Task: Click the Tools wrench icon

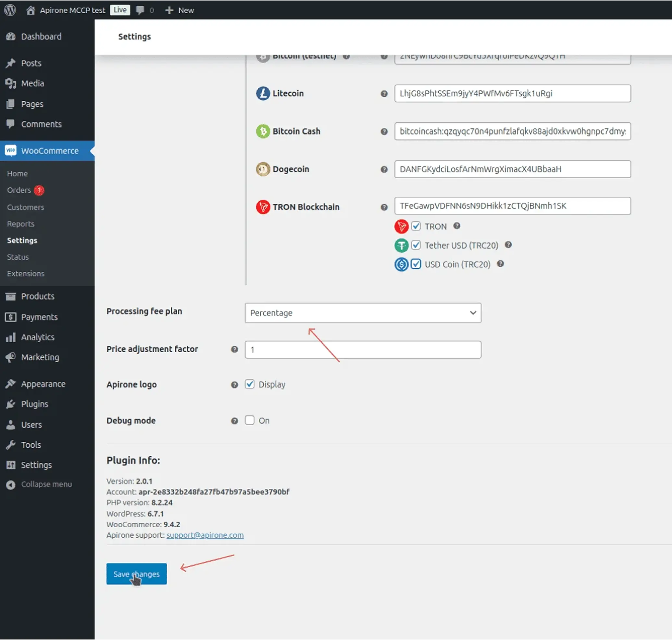Action: [11, 445]
